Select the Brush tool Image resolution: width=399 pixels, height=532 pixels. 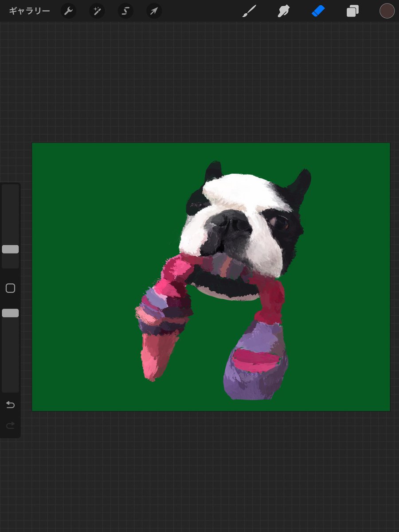tap(249, 11)
